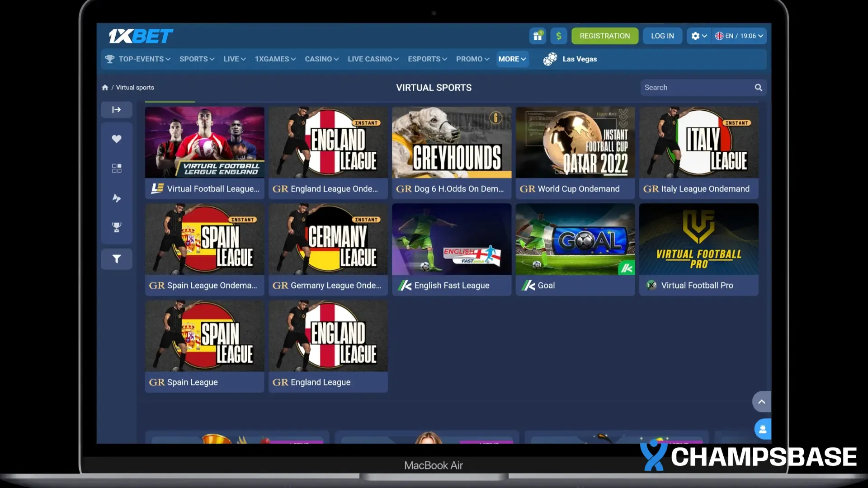Expand the LIVE CASINO menu
The height and width of the screenshot is (488, 868).
[373, 59]
